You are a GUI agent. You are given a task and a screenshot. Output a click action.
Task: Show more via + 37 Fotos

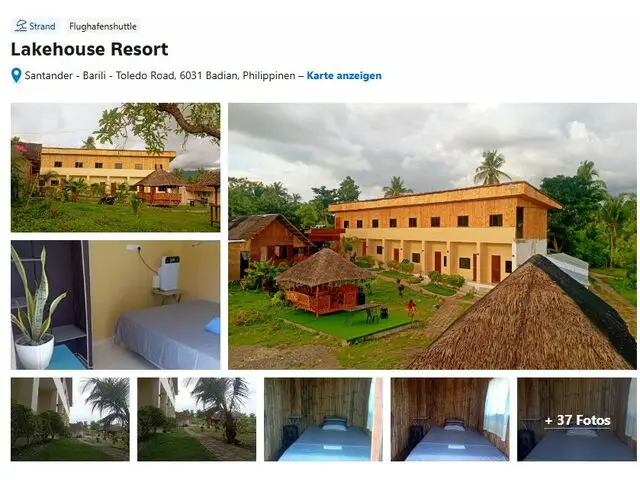click(x=577, y=420)
